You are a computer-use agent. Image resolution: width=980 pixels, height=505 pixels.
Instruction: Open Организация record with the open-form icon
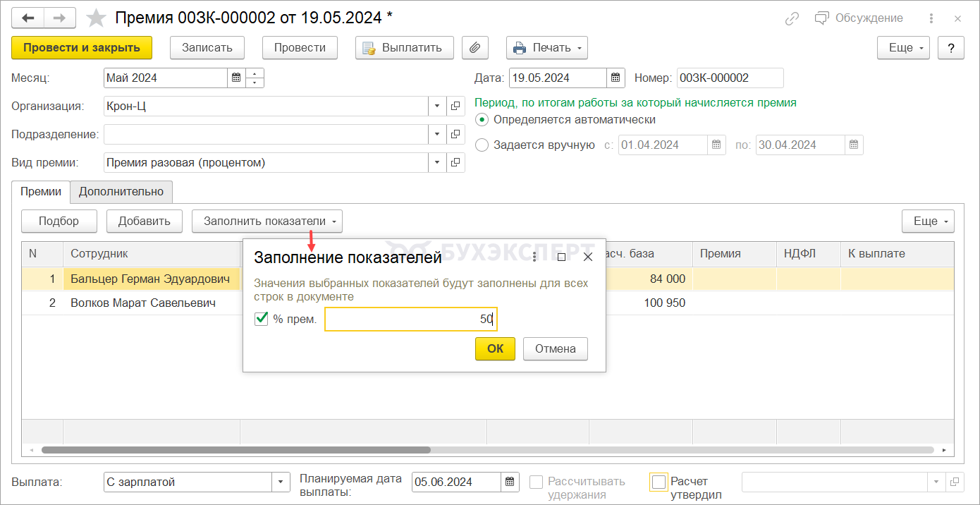(455, 107)
